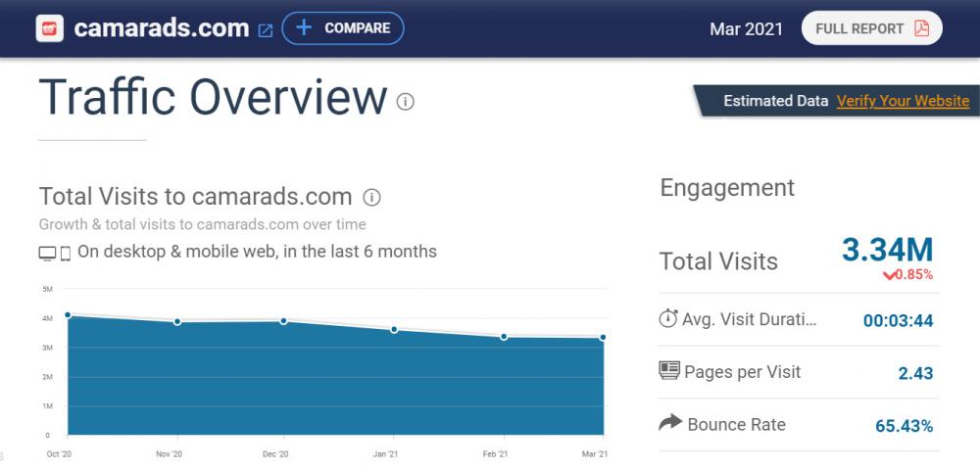Click the Bounce Rate arrow icon
The image size is (980, 470).
click(669, 423)
